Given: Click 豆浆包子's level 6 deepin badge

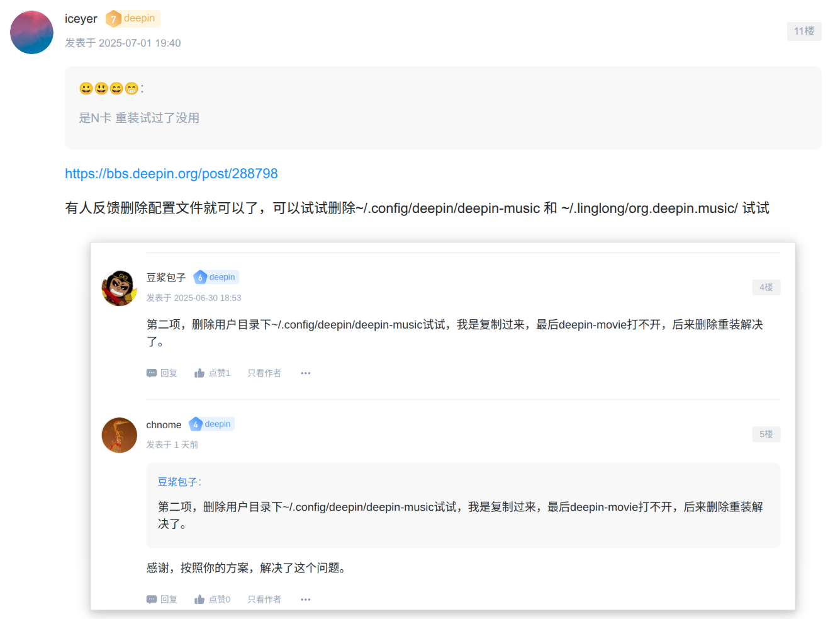Looking at the screenshot, I should coord(216,277).
